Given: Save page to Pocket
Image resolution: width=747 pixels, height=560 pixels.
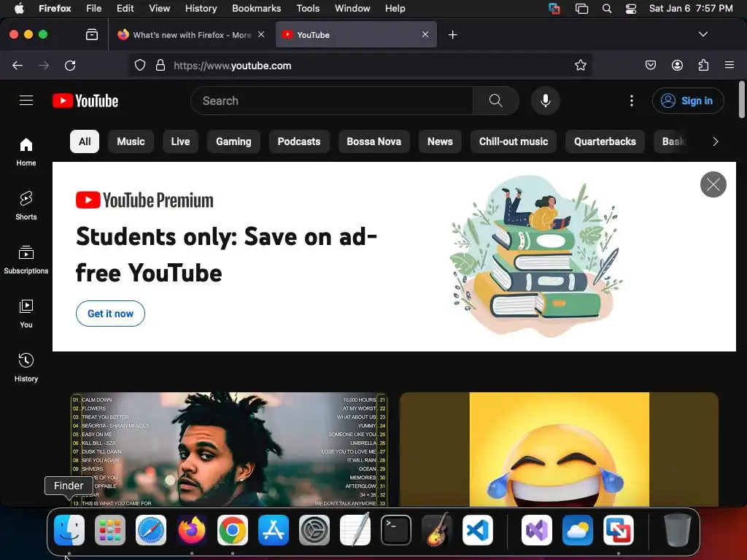Looking at the screenshot, I should [650, 65].
